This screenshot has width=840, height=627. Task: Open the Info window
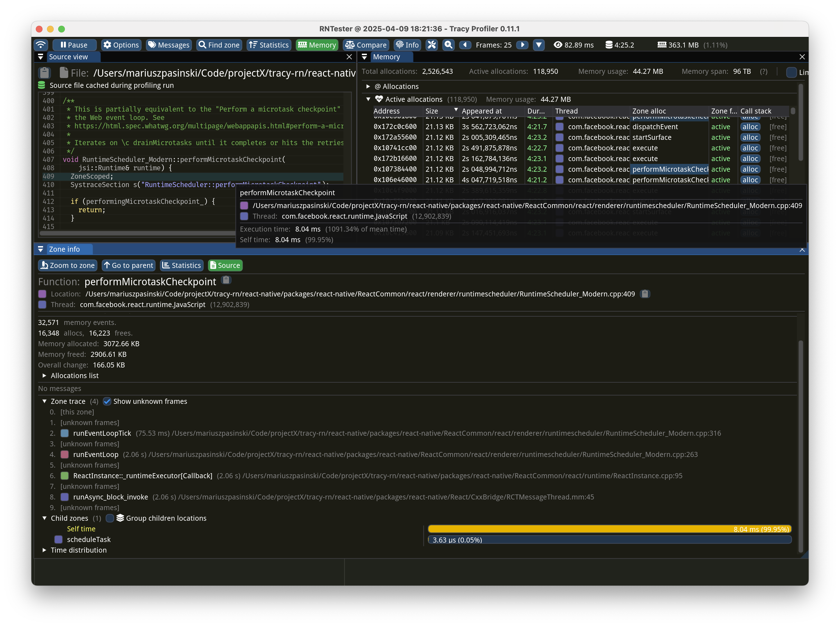pyautogui.click(x=407, y=45)
